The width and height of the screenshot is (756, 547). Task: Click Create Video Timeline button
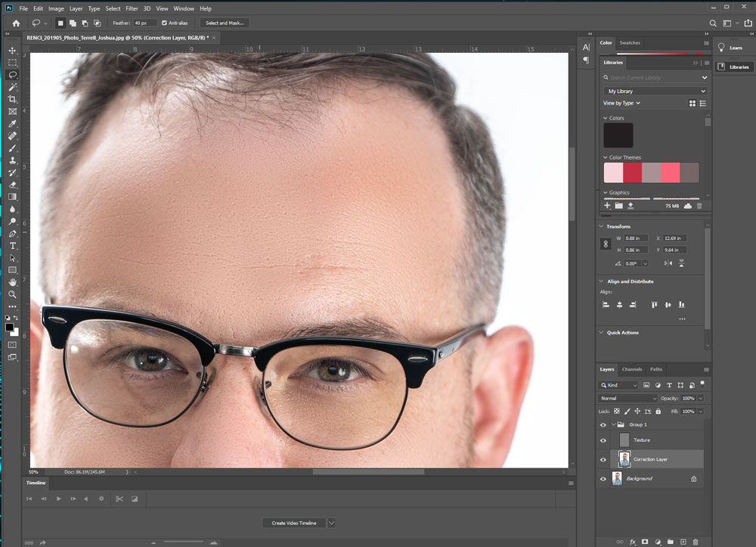point(294,523)
